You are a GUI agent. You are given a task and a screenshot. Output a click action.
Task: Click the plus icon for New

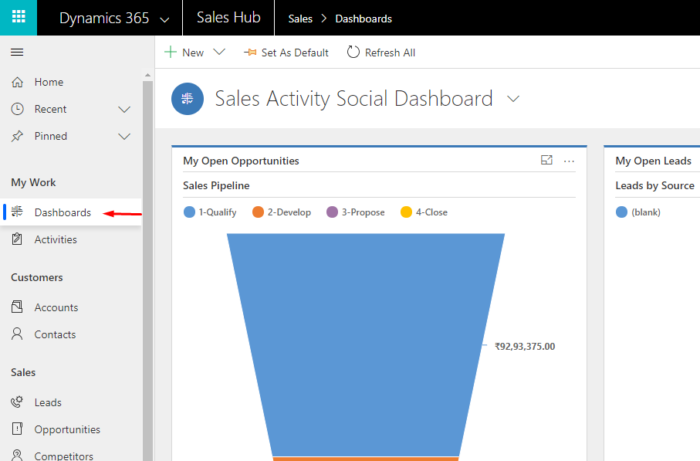coord(170,52)
